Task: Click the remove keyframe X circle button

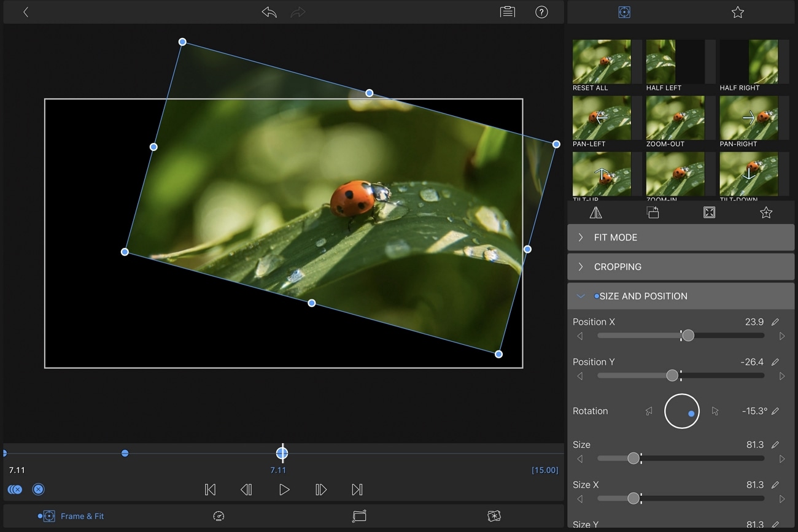Action: 38,489
